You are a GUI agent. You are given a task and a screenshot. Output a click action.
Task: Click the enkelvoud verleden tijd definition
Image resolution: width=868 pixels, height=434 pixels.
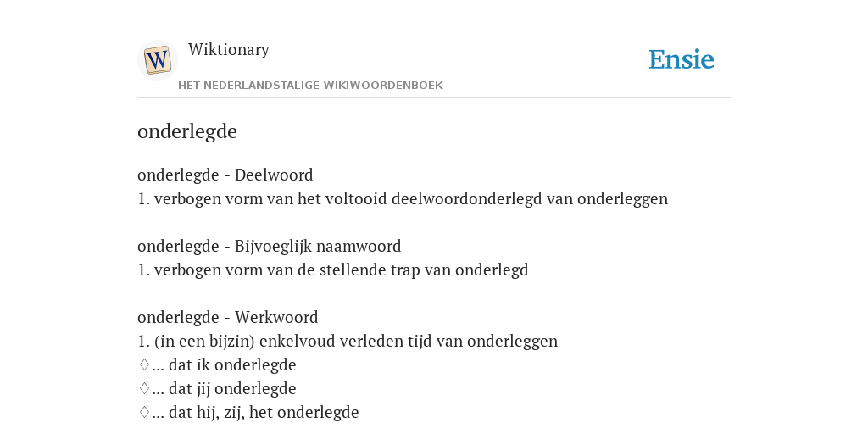point(348,341)
